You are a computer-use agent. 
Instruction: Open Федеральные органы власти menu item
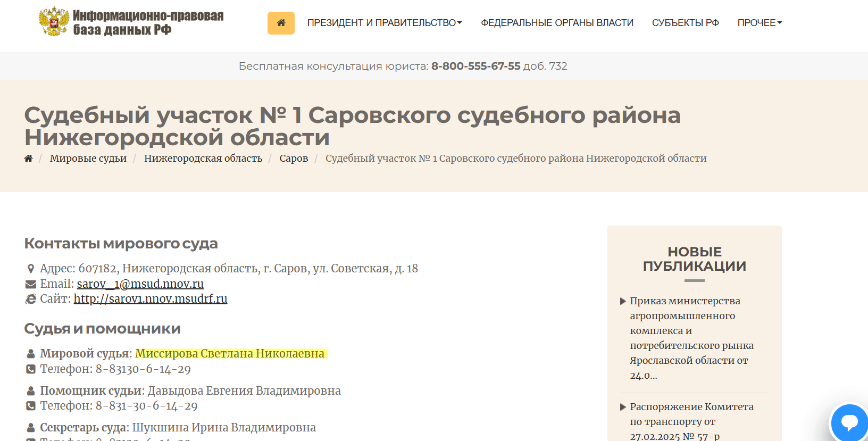point(557,23)
